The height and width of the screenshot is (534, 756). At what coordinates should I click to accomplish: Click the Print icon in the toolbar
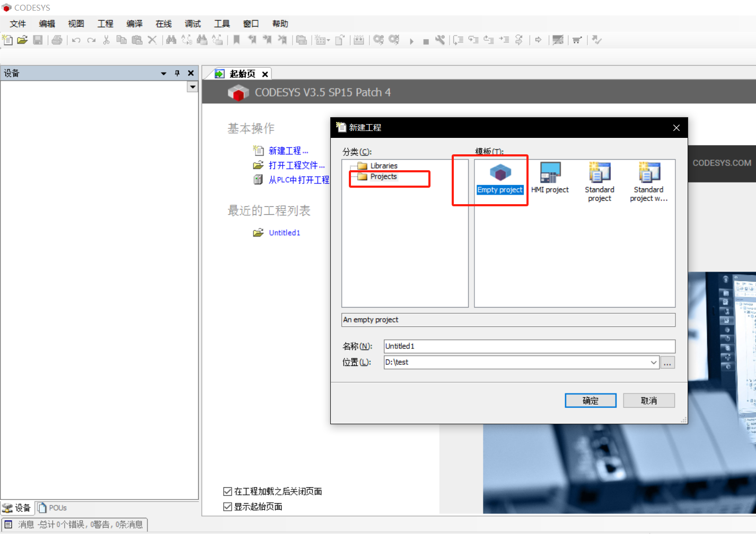(x=57, y=40)
